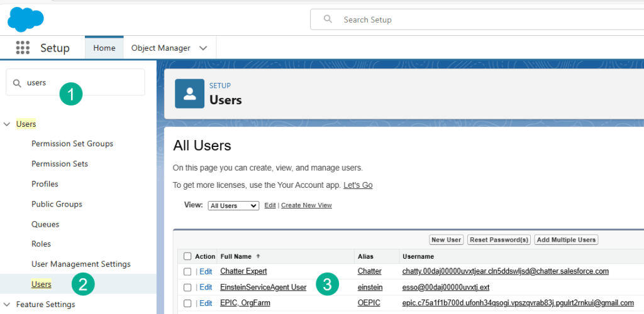Open the App Launcher grid icon

pos(23,48)
